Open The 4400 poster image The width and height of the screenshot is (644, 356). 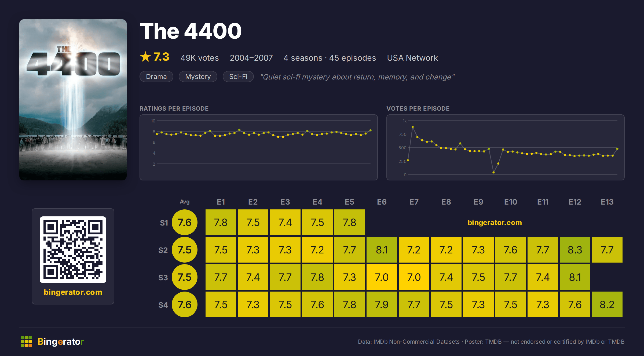pos(73,100)
